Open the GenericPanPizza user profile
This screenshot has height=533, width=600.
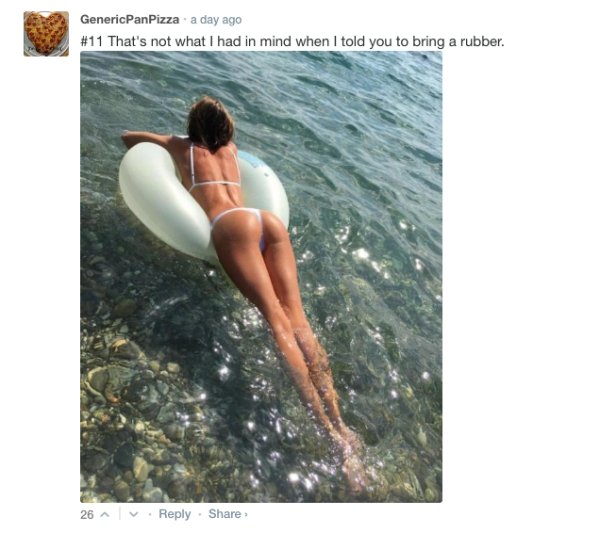tap(129, 19)
